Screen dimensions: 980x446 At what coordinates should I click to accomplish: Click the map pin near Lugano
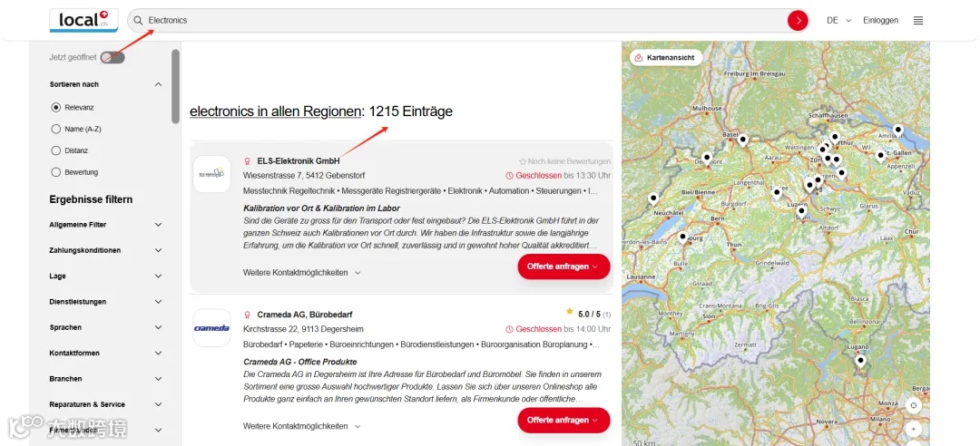click(x=860, y=361)
